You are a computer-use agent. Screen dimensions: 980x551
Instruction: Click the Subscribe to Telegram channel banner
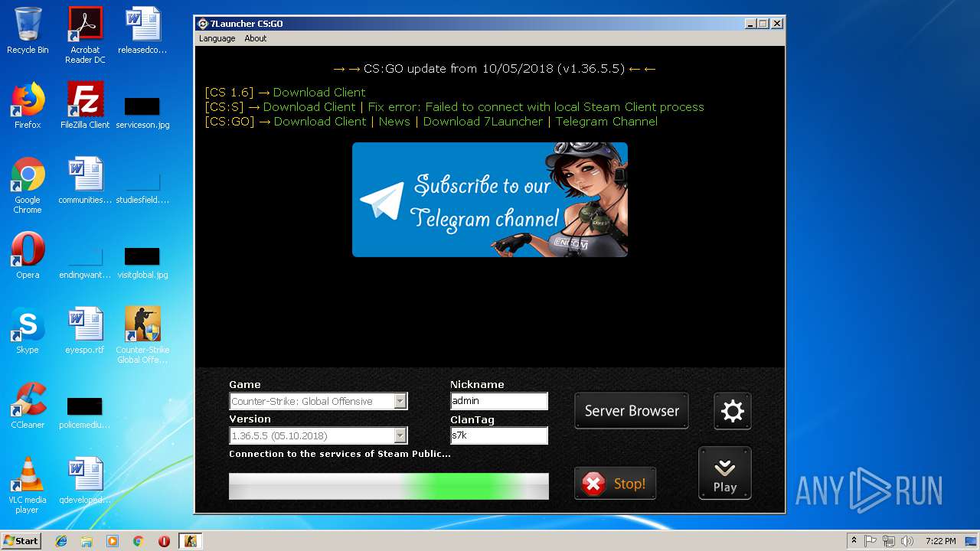click(x=490, y=200)
